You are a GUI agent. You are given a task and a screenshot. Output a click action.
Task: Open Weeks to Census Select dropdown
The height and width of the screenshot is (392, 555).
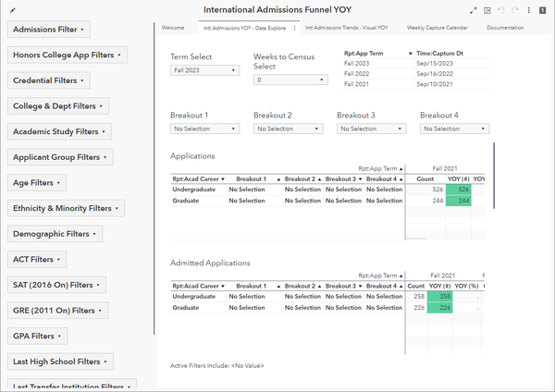tap(290, 80)
